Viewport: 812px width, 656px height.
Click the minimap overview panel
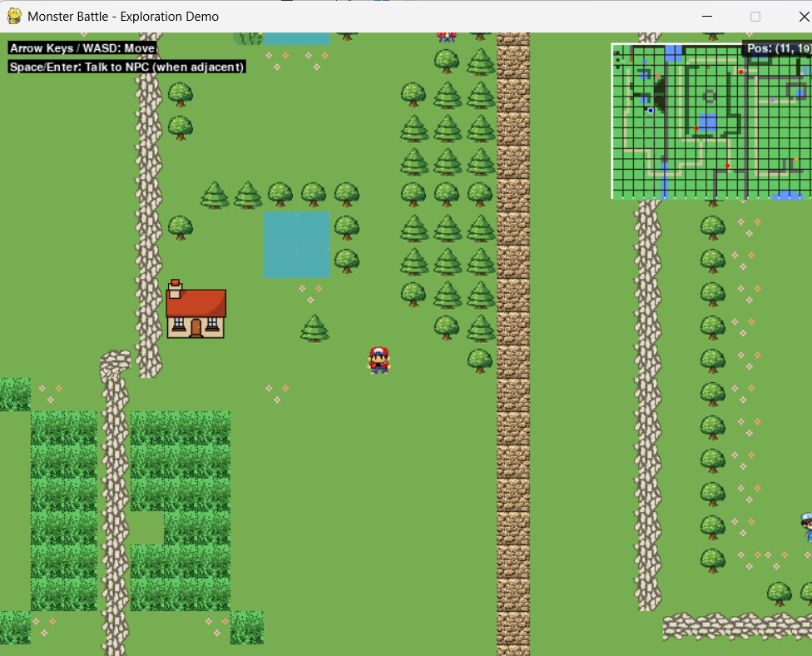point(711,122)
